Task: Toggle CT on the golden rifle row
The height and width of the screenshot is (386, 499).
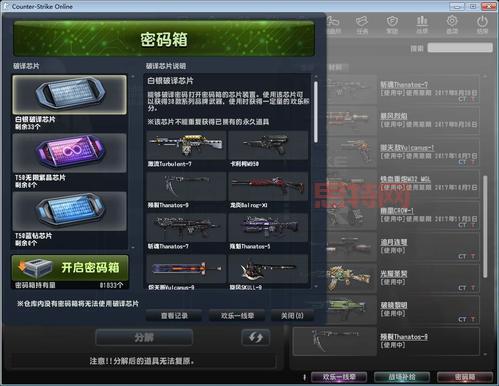Action: coord(462,288)
